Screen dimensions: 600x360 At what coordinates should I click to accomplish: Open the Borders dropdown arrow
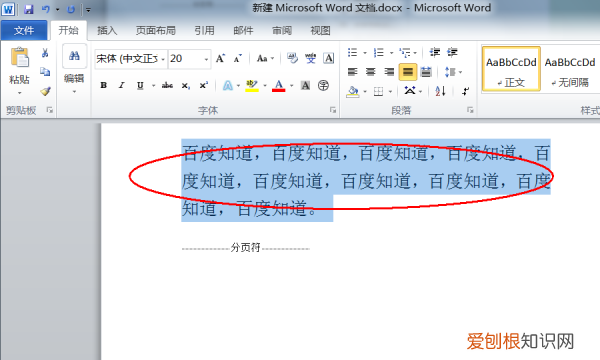coord(390,91)
